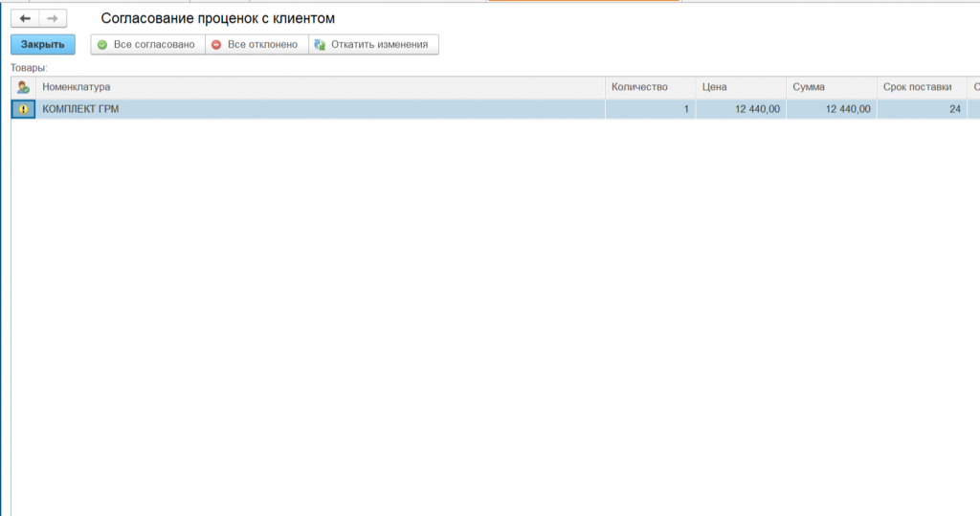Select the 12 440,00 cell under Сумма
Screen dimensions: 980x516
pos(831,109)
